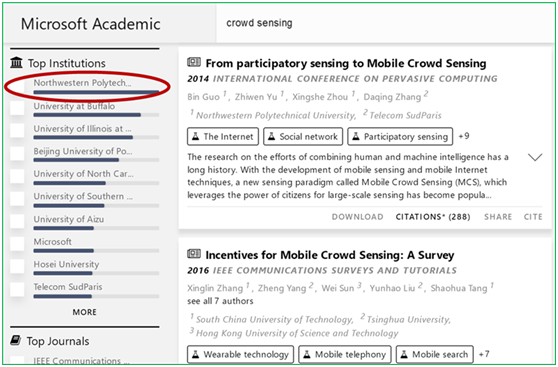Click the Top Institutions building icon
558x367 pixels.
[16, 63]
